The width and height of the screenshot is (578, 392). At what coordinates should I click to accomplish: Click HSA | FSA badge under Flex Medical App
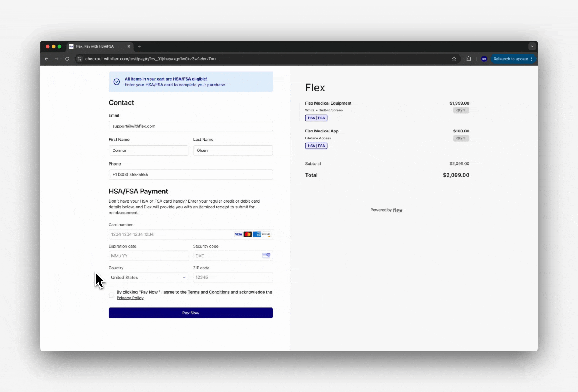316,146
